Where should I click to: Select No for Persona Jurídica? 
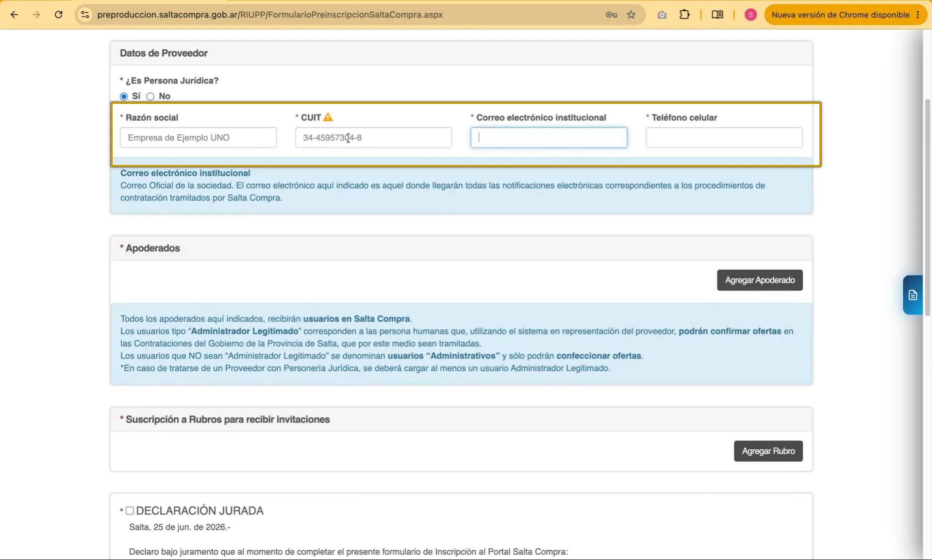tap(150, 96)
